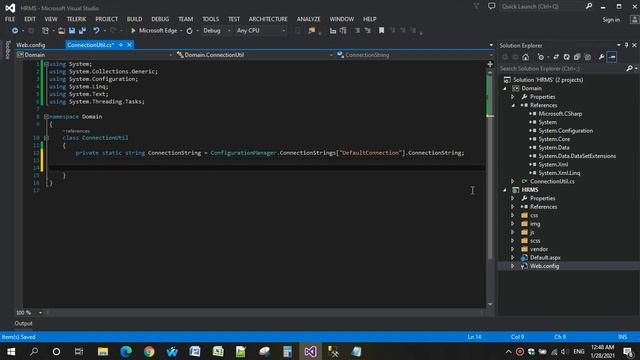Viewport: 640px width, 360px height.
Task: Click the Save All toolbar icon
Action: (x=82, y=31)
